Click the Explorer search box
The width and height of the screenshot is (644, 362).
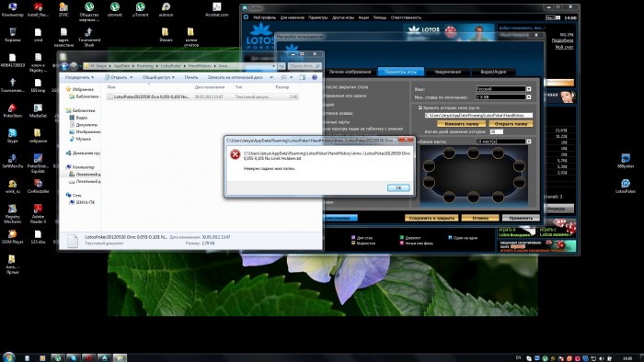[305, 66]
